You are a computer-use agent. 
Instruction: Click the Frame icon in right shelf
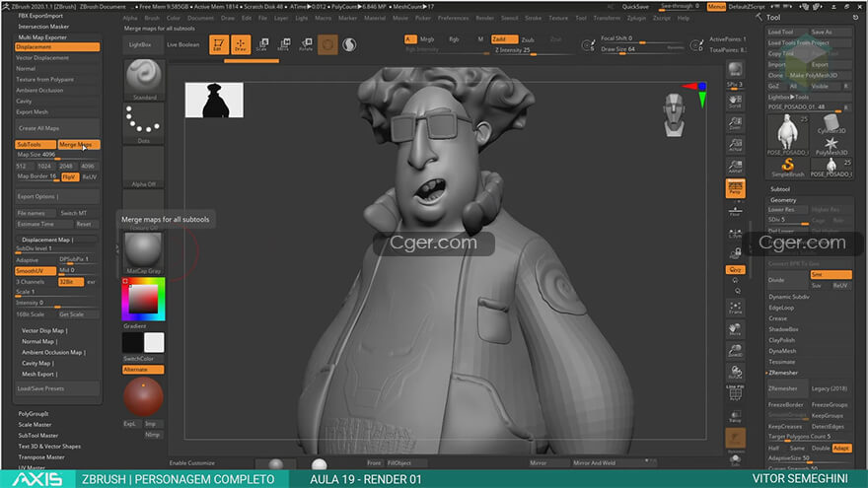[x=735, y=308]
